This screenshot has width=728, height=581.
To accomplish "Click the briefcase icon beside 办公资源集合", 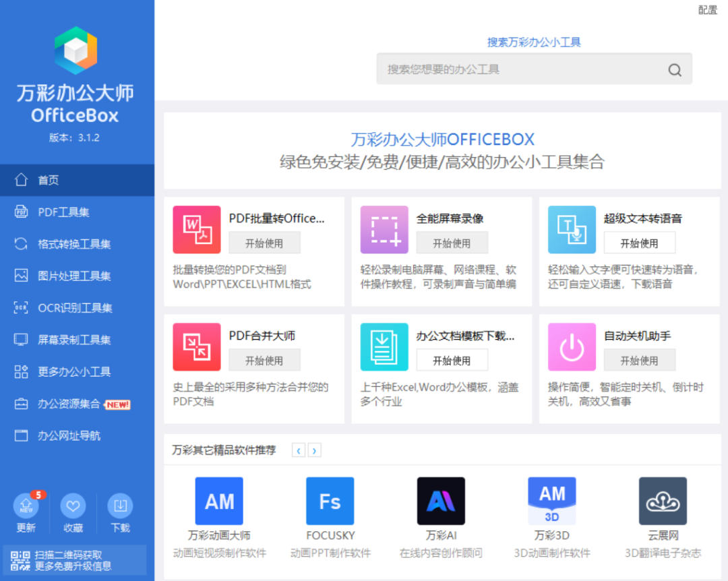I will pyautogui.click(x=22, y=404).
